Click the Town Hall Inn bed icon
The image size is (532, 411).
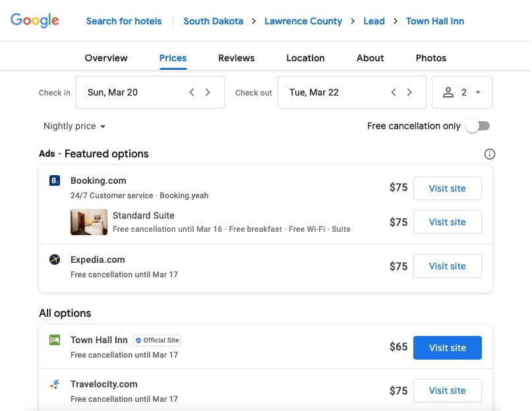(x=55, y=340)
